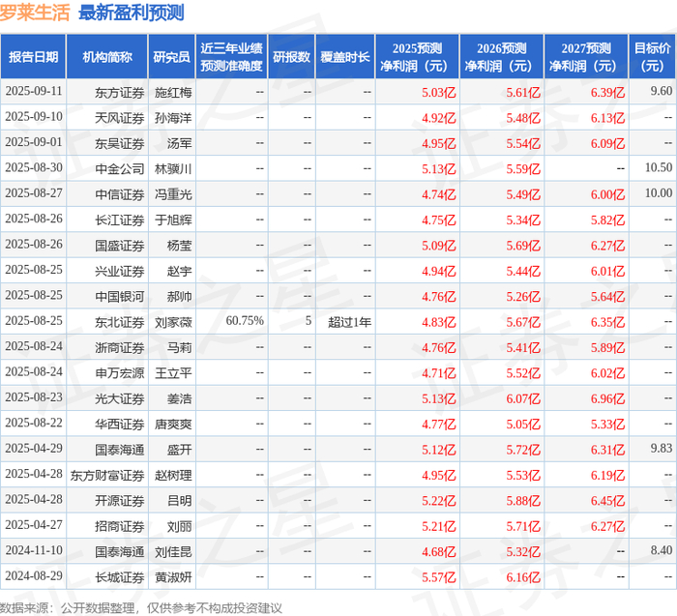Select institution 申万宏源

pyautogui.click(x=120, y=373)
